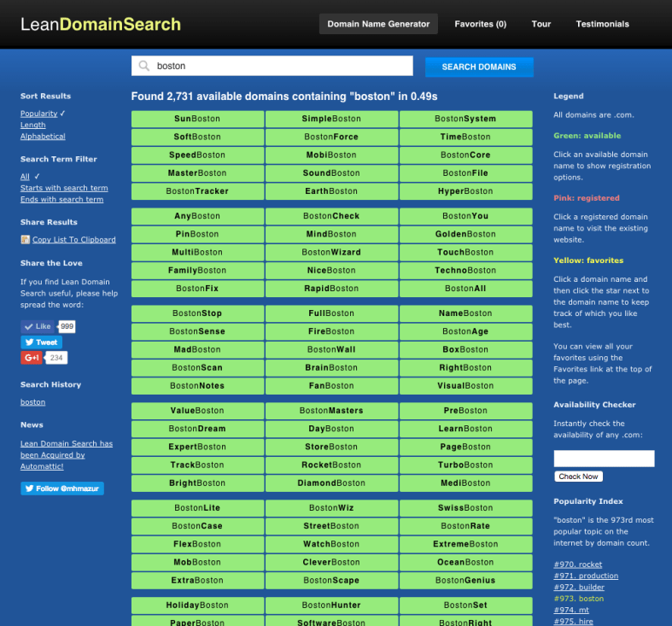Open the Domain Name Generator tab
The width and height of the screenshot is (672, 626).
tap(378, 24)
